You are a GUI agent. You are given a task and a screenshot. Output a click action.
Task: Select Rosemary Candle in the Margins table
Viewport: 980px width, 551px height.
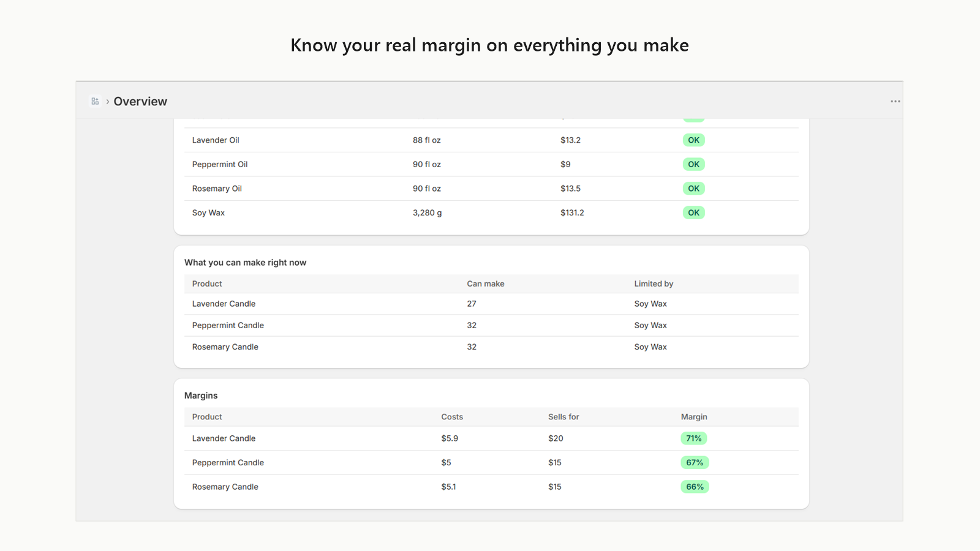225,487
